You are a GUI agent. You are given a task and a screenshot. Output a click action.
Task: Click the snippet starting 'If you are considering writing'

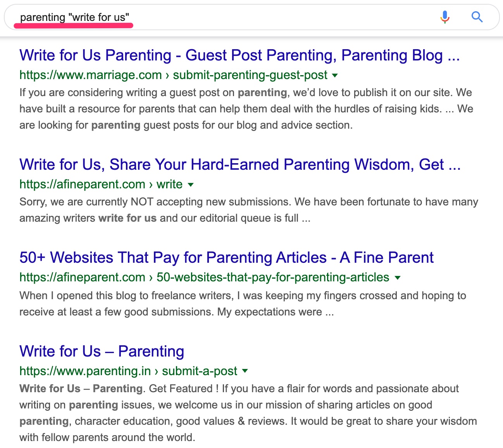(246, 109)
